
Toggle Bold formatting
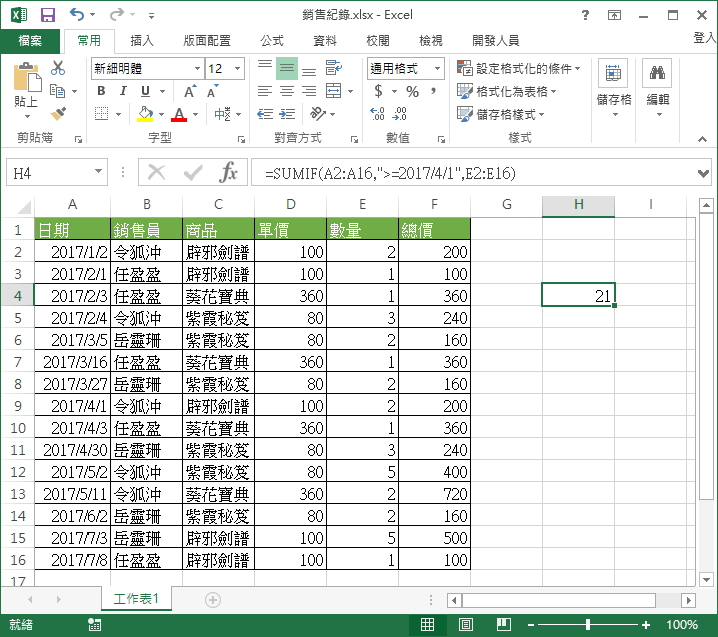point(101,91)
